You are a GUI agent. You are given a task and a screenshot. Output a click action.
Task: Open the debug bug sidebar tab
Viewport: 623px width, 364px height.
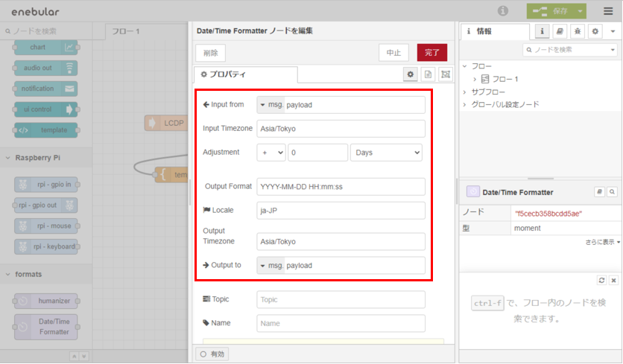tap(578, 31)
